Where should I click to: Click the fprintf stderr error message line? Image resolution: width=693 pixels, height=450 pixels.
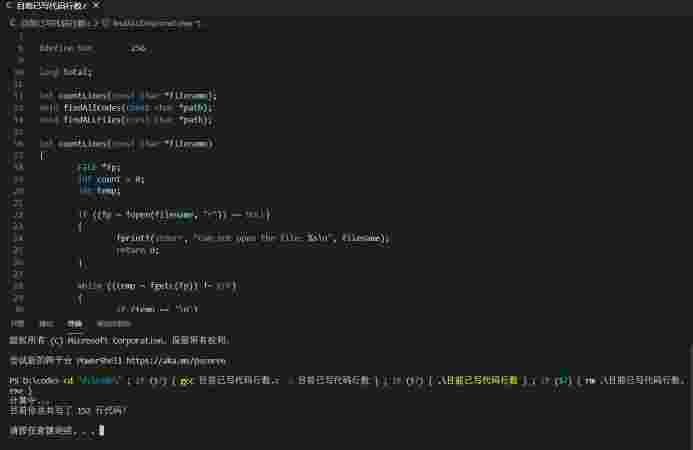[250, 238]
